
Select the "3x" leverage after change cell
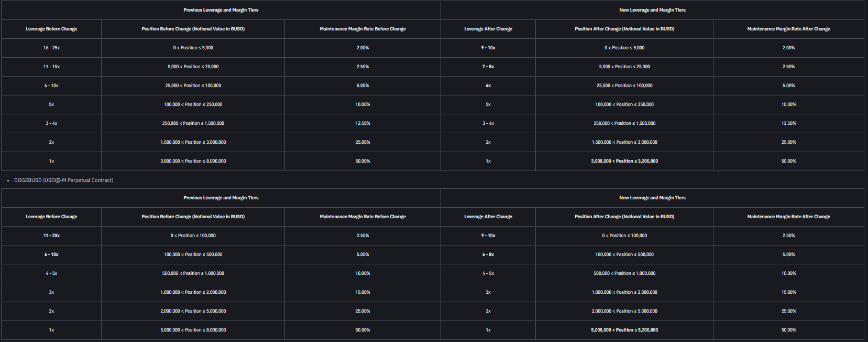click(488, 292)
